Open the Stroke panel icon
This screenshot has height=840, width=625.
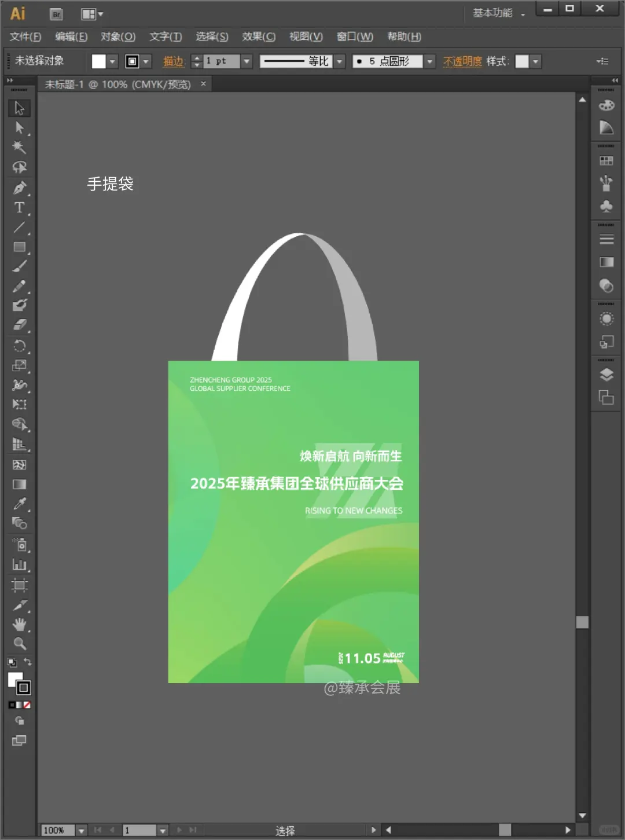[606, 240]
